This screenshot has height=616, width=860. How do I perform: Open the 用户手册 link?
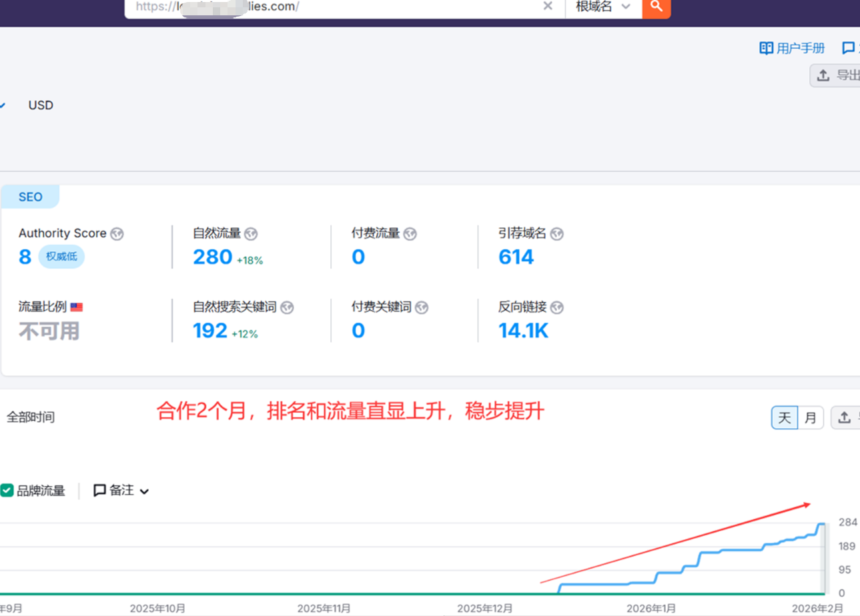pyautogui.click(x=793, y=48)
